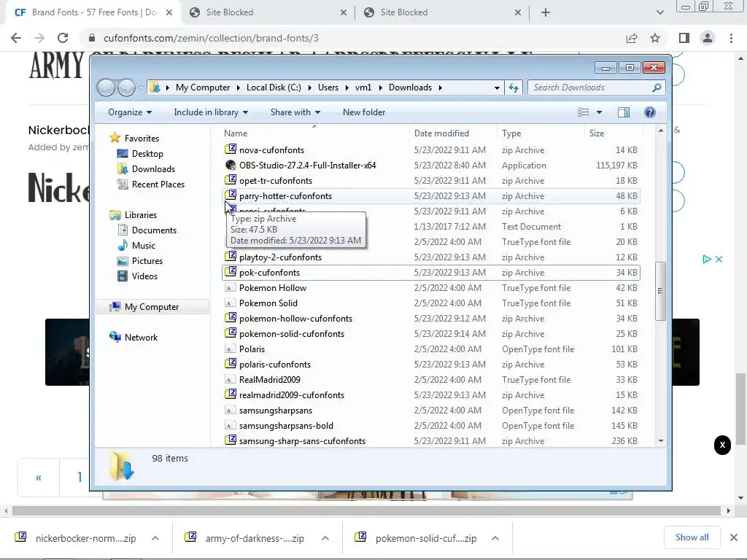
Task: Select Recent Places in sidebar
Action: pos(158,184)
